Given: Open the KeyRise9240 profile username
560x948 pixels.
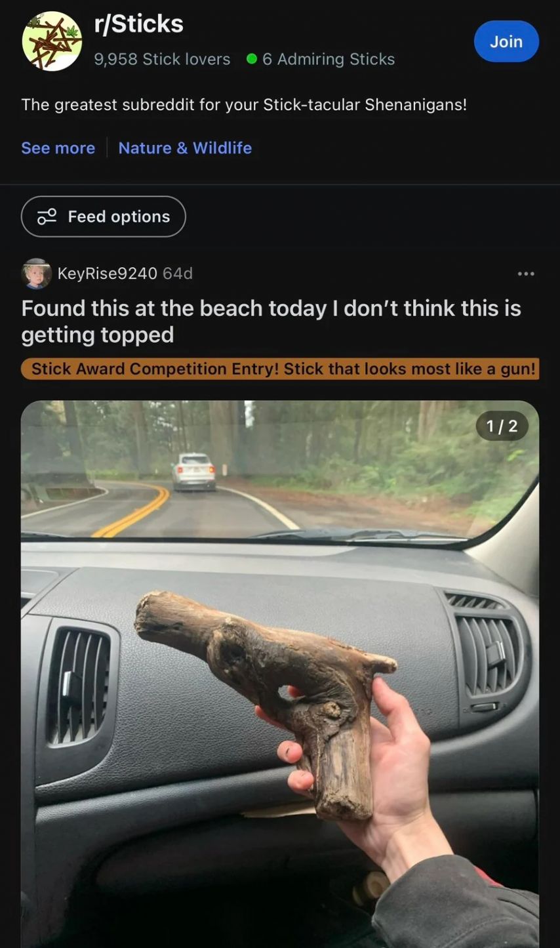Looking at the screenshot, I should 108,274.
